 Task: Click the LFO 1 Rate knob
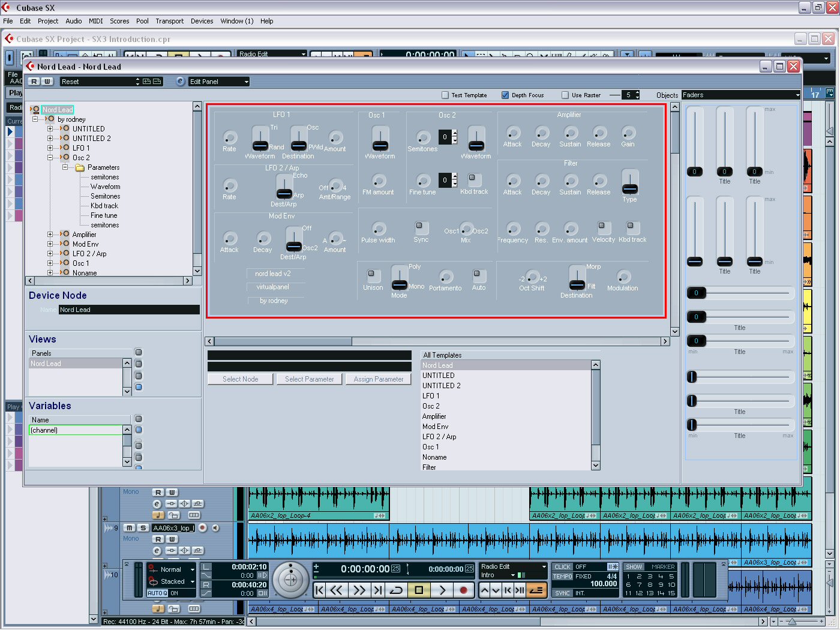230,137
